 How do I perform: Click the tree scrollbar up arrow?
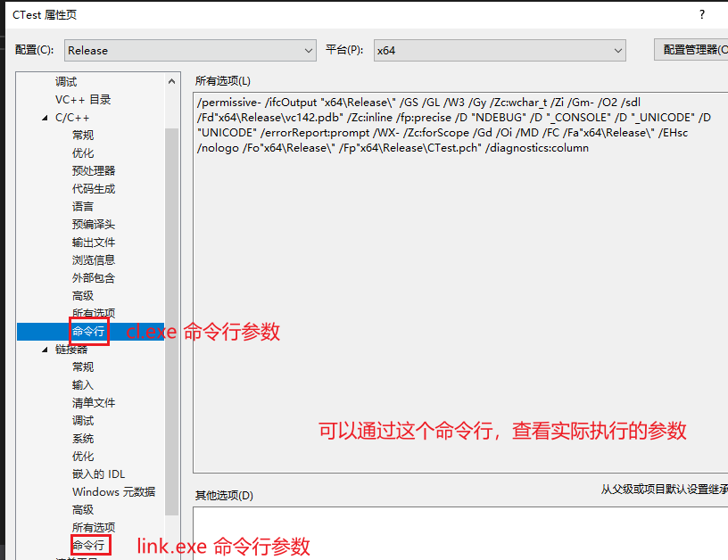(x=172, y=82)
